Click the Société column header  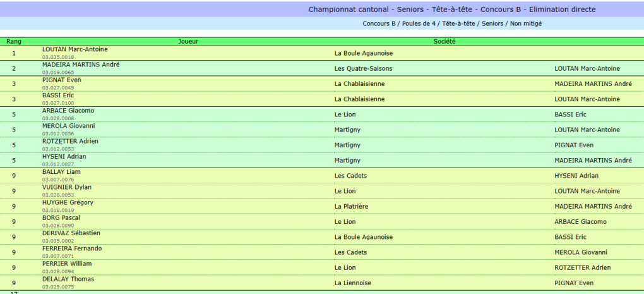(x=444, y=41)
